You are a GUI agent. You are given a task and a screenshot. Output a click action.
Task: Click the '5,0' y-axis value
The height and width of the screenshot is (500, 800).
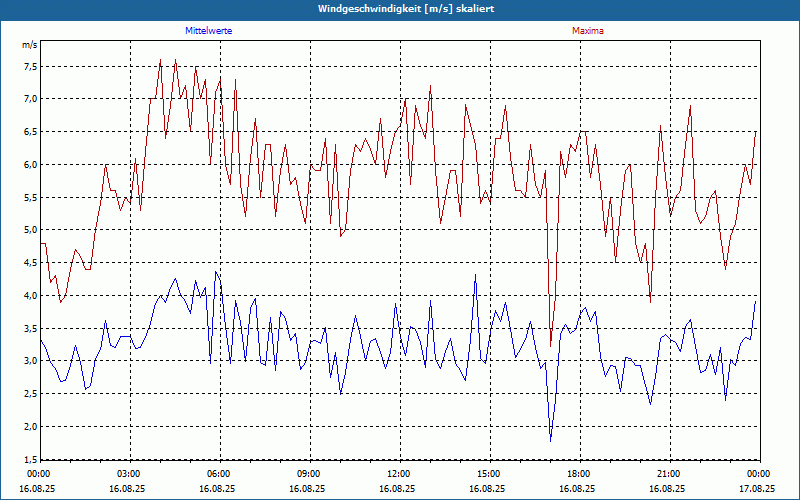(x=31, y=230)
